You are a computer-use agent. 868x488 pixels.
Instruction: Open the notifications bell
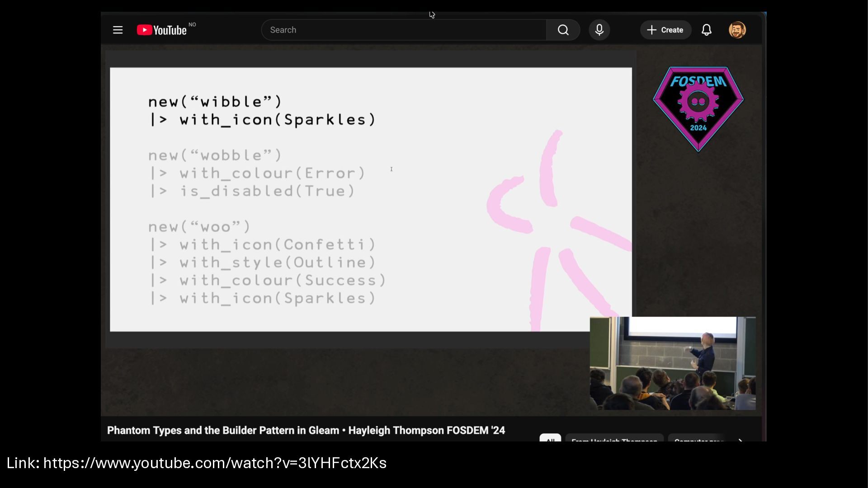tap(706, 30)
